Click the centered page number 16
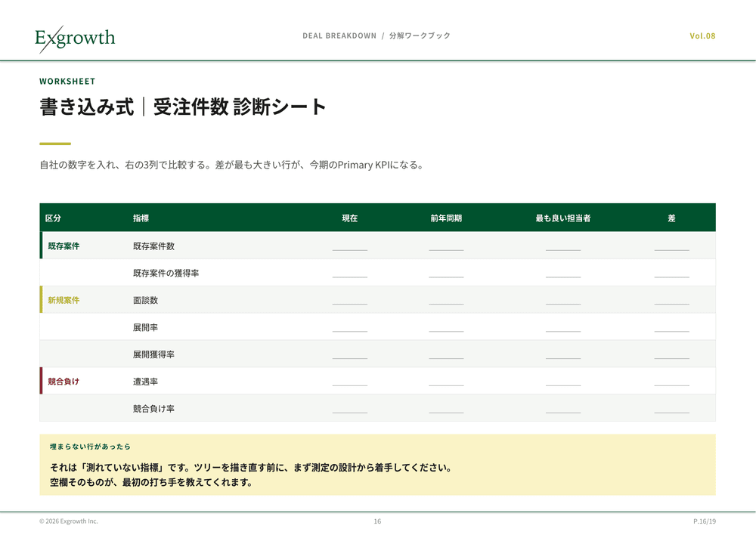 [x=377, y=521]
